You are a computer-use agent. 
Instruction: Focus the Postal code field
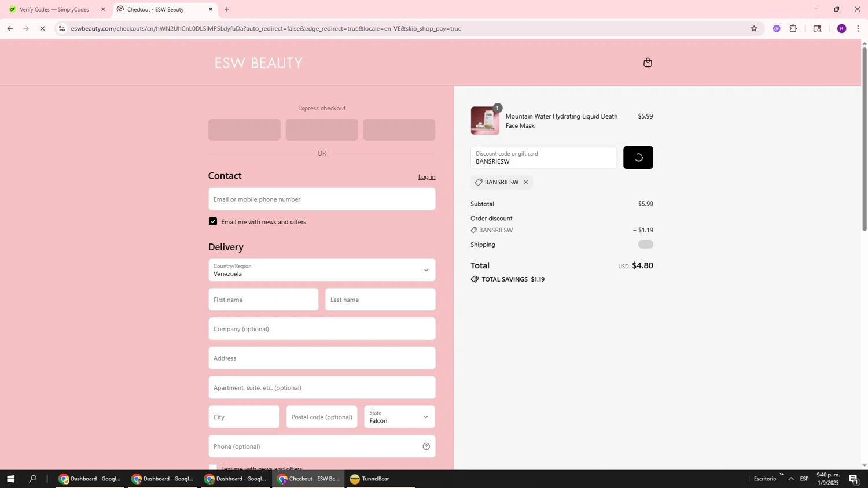(x=322, y=417)
